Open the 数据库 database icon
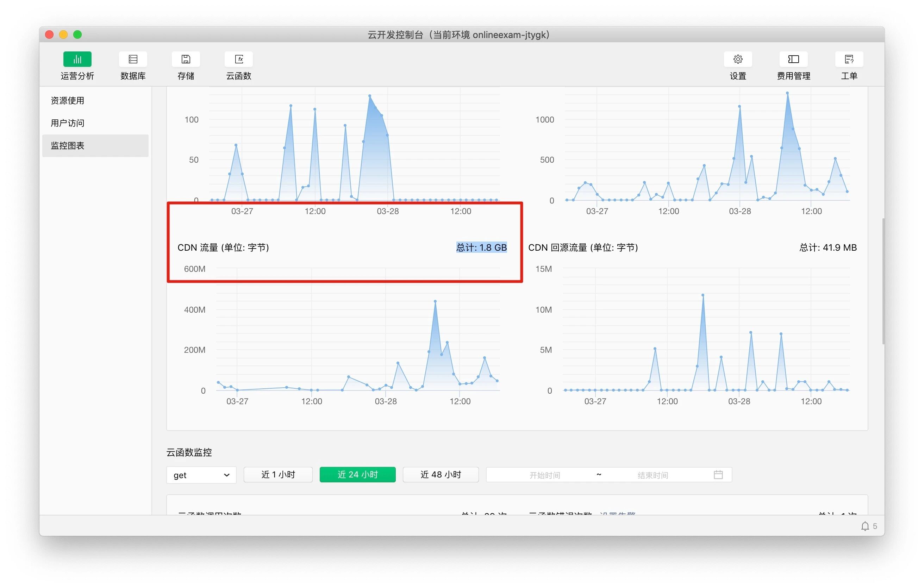The image size is (924, 588). point(133,60)
